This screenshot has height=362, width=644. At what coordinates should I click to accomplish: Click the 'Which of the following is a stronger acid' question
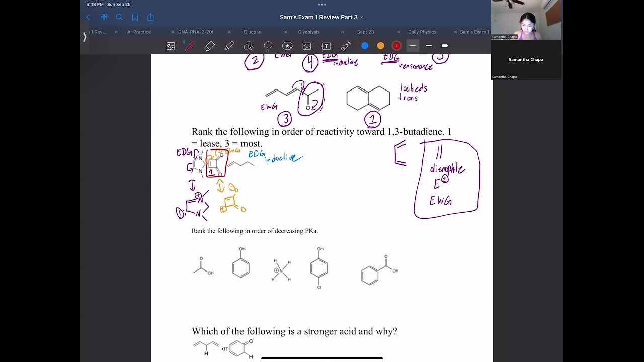click(x=294, y=331)
